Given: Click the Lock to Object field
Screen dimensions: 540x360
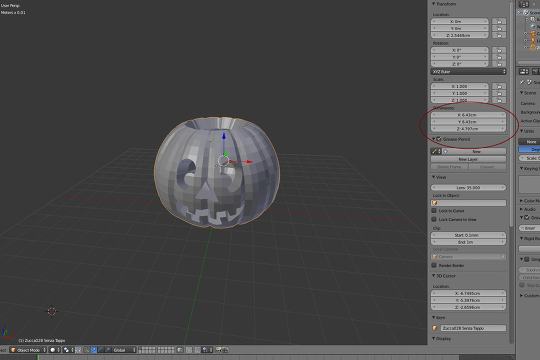Looking at the screenshot, I should 468,203.
